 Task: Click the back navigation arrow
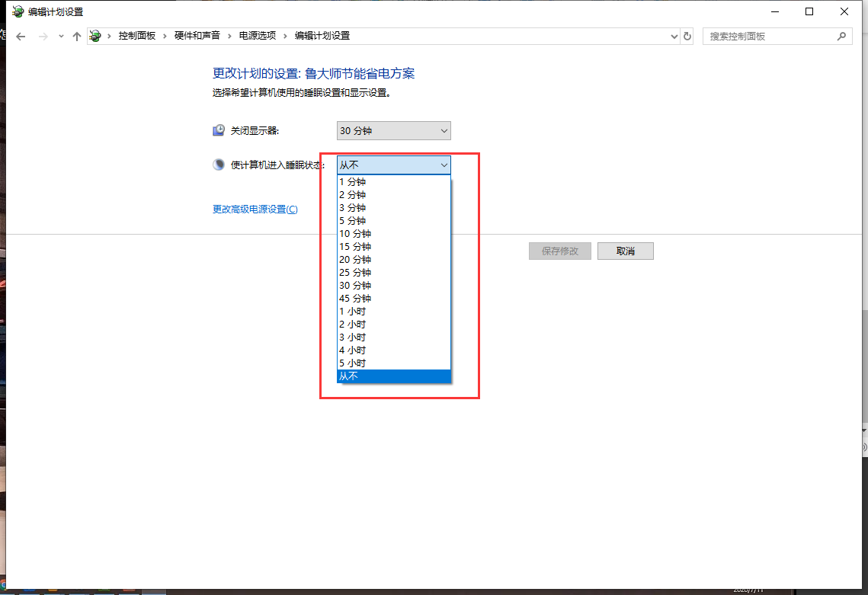[21, 36]
